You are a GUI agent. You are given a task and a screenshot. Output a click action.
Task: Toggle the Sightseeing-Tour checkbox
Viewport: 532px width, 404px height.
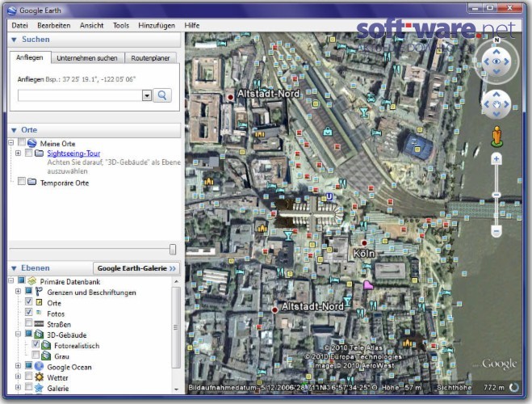point(29,153)
